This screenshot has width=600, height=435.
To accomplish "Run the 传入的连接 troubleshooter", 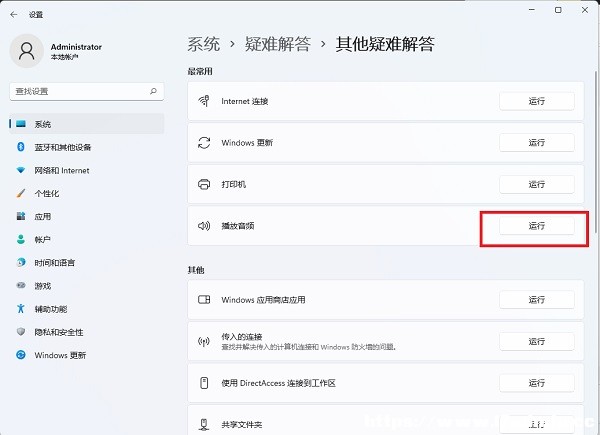I will click(536, 341).
